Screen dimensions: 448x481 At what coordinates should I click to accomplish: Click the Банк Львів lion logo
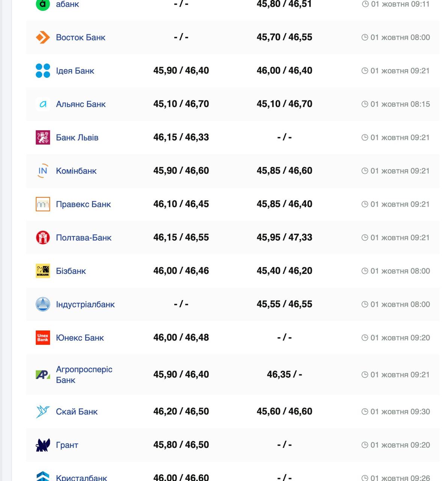(42, 138)
